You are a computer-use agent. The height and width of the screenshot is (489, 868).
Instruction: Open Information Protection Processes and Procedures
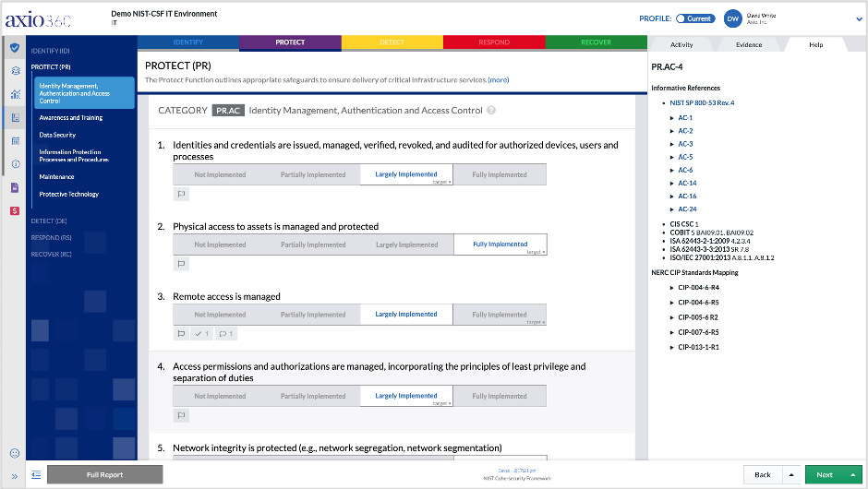[74, 155]
